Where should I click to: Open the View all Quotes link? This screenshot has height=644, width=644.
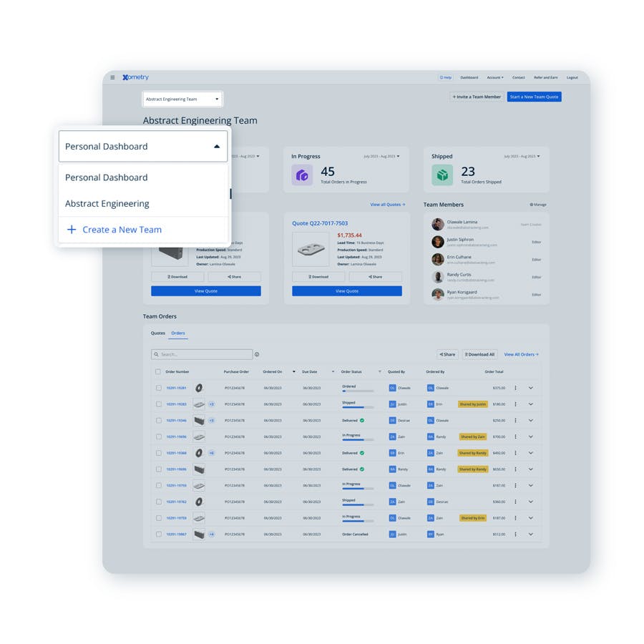click(387, 205)
